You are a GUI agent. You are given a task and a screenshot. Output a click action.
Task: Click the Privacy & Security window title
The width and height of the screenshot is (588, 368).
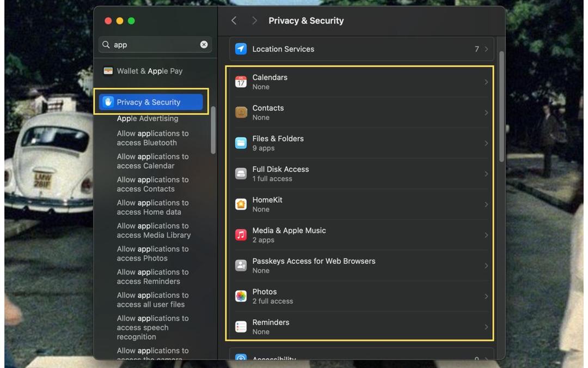pos(306,21)
